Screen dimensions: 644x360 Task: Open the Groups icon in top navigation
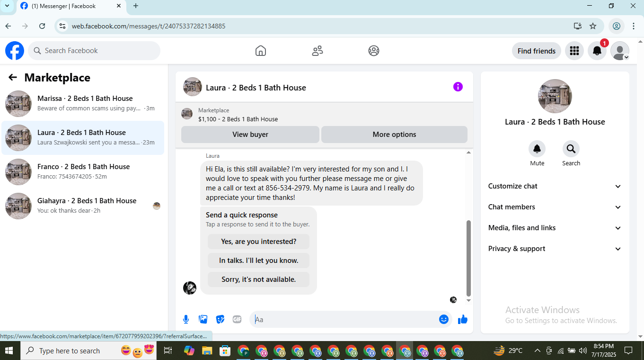374,51
